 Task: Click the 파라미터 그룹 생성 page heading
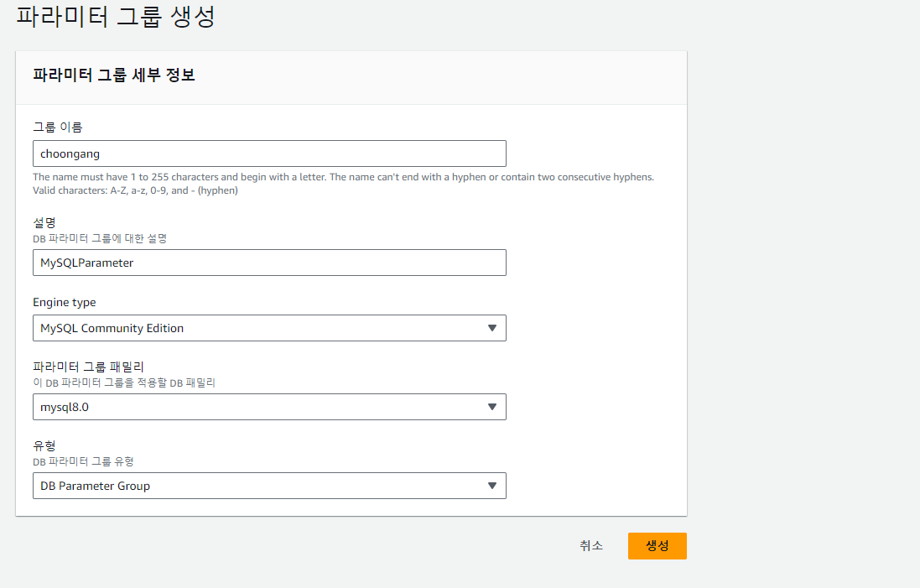(x=116, y=16)
